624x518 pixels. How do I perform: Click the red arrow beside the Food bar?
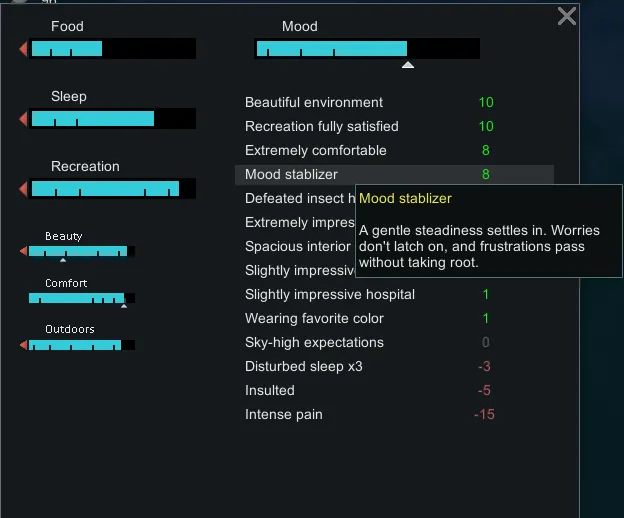[24, 49]
